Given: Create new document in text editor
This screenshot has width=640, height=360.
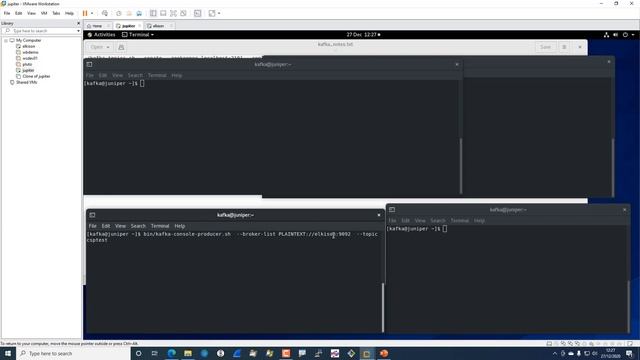Looking at the screenshot, I should tap(121, 47).
